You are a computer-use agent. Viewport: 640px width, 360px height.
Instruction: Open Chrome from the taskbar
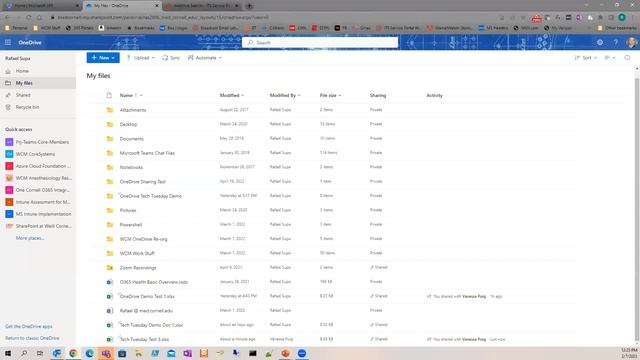pos(73,353)
